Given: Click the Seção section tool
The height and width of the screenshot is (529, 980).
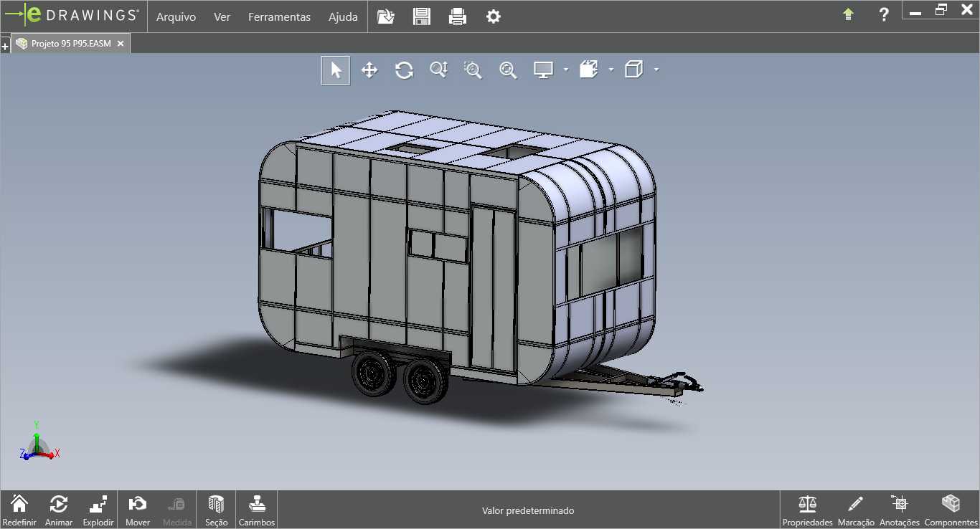Looking at the screenshot, I should tap(216, 510).
